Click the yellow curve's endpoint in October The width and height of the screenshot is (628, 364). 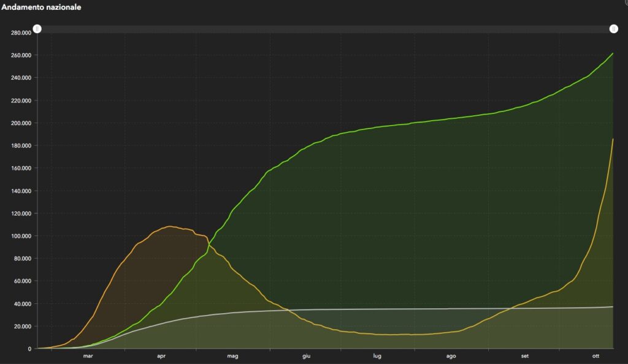click(613, 139)
